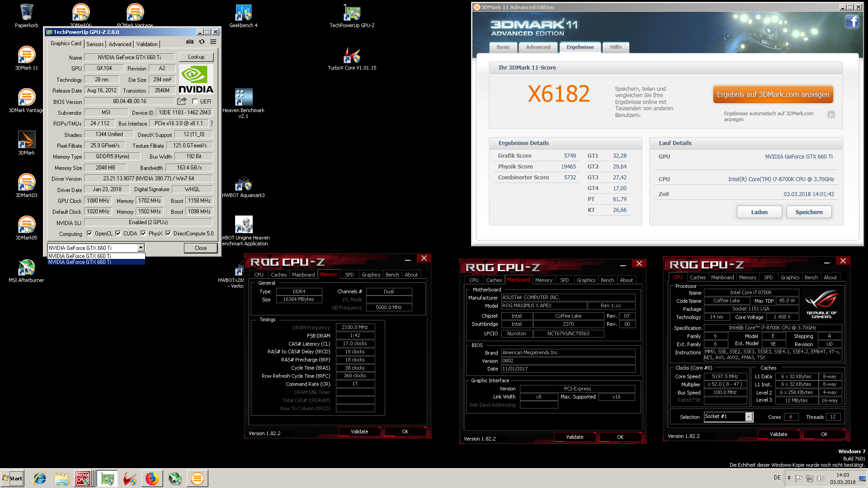The width and height of the screenshot is (868, 488).
Task: Launch Internet Explorer from the taskbar
Action: click(x=40, y=479)
